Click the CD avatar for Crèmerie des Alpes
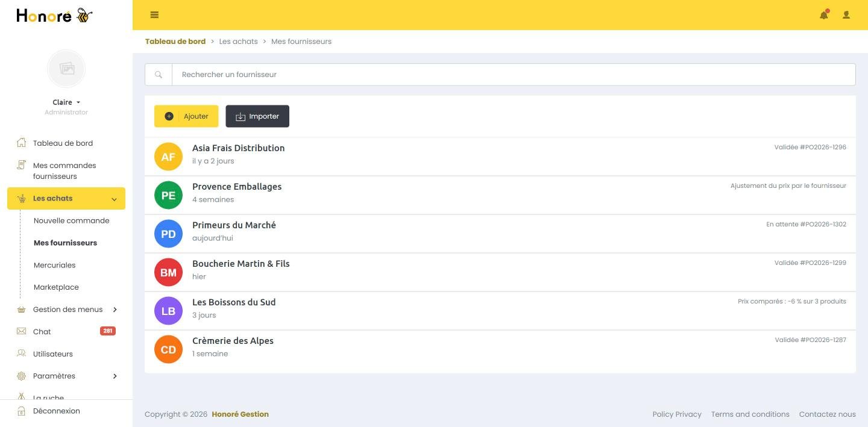Image resolution: width=868 pixels, height=427 pixels. pyautogui.click(x=168, y=349)
